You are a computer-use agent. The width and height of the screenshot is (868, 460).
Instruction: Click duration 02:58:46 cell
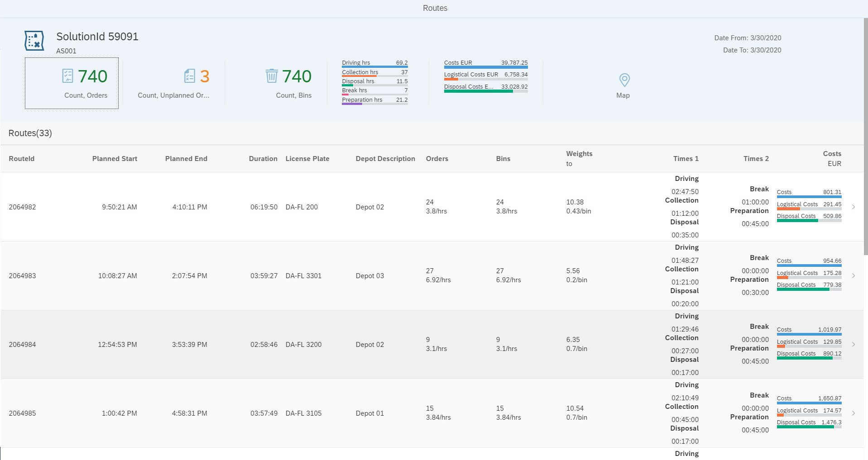click(264, 345)
